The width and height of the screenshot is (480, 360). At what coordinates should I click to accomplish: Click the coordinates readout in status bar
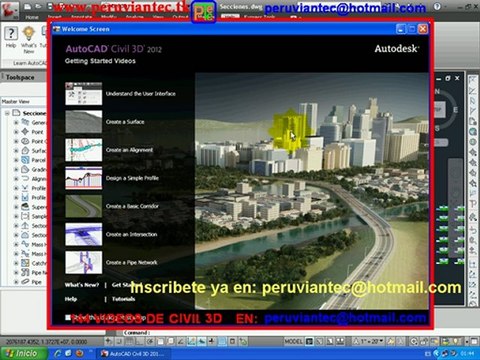pyautogui.click(x=47, y=342)
